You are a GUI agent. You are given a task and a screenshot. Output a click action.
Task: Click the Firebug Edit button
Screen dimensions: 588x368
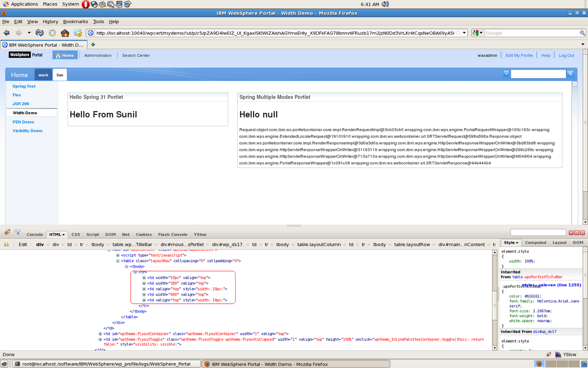[23, 244]
